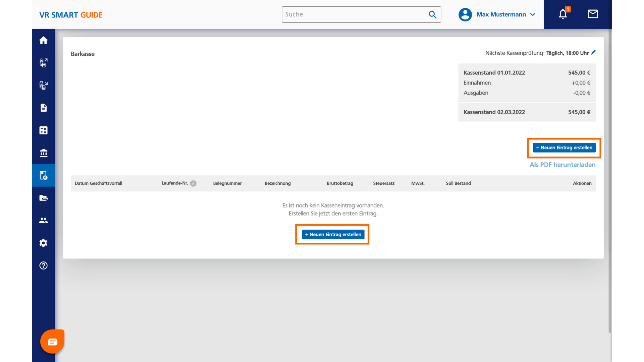644x362 pixels.
Task: Open outgoing payments coins icon in sidebar
Action: pyautogui.click(x=43, y=63)
